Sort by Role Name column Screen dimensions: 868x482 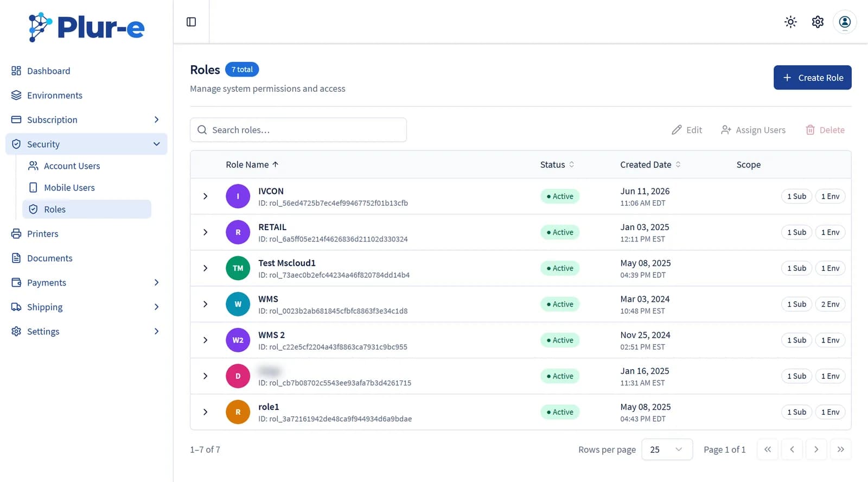pos(252,164)
